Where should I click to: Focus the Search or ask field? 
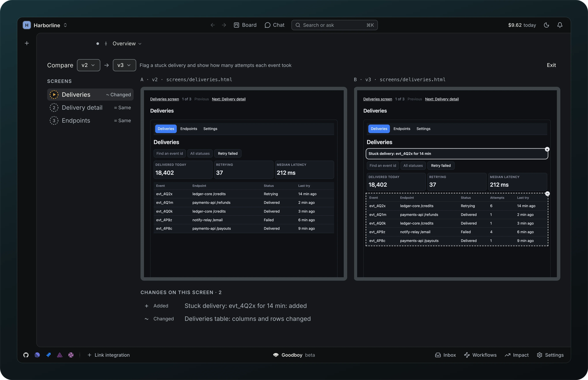[334, 25]
